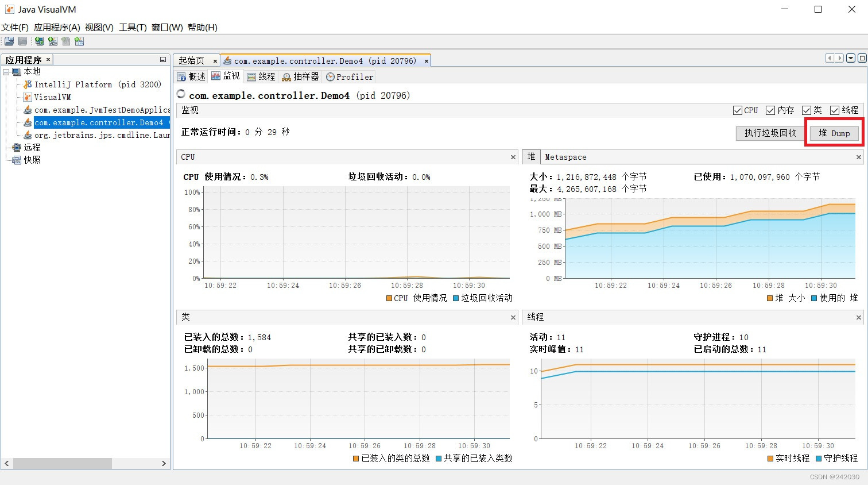Close the Demo4 pid 20796 tab
This screenshot has height=485, width=868.
point(427,61)
